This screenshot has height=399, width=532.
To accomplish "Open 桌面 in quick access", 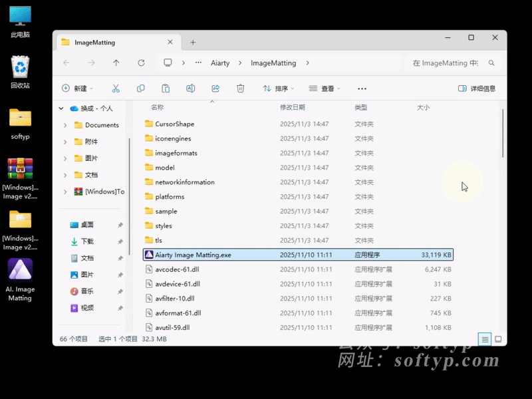I will 87,225.
